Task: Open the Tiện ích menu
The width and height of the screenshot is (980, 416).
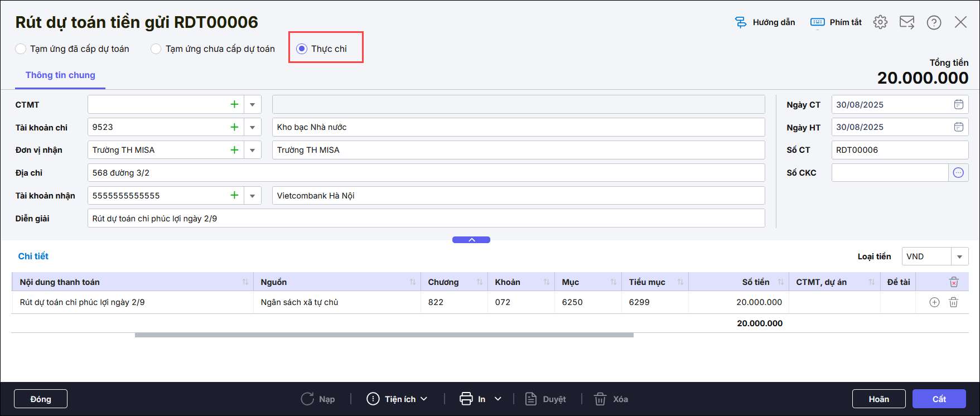Action: [397, 399]
